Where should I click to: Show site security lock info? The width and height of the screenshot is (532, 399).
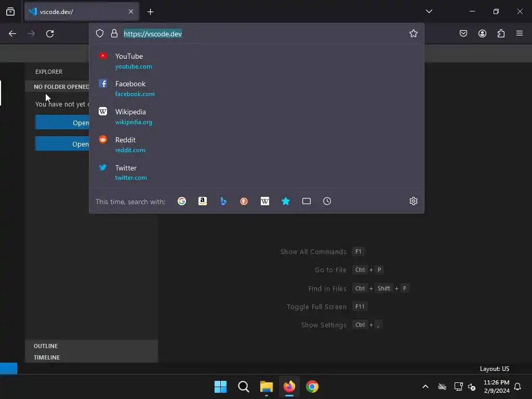coord(114,33)
